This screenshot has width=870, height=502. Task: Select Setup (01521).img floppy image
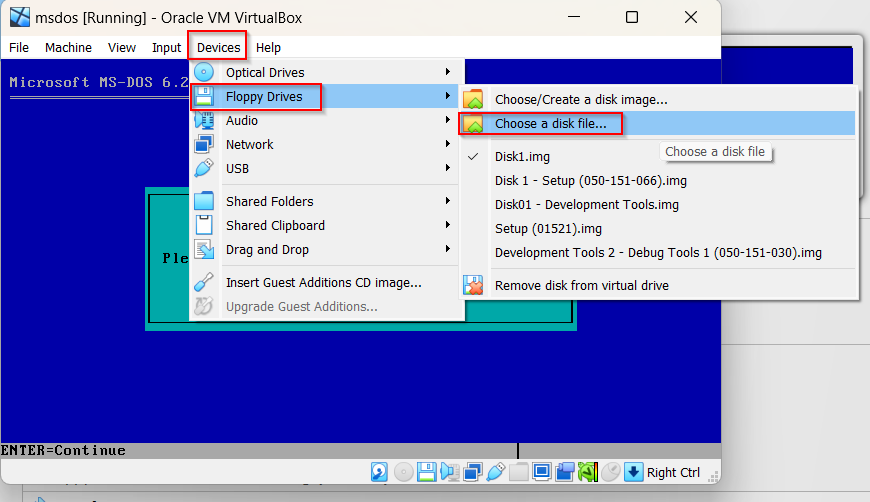coord(548,229)
